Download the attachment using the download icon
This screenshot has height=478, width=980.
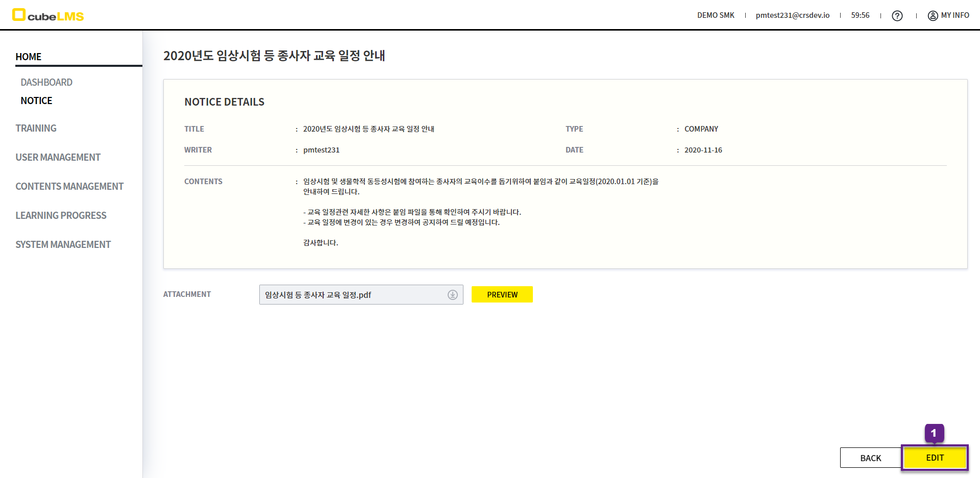(452, 295)
